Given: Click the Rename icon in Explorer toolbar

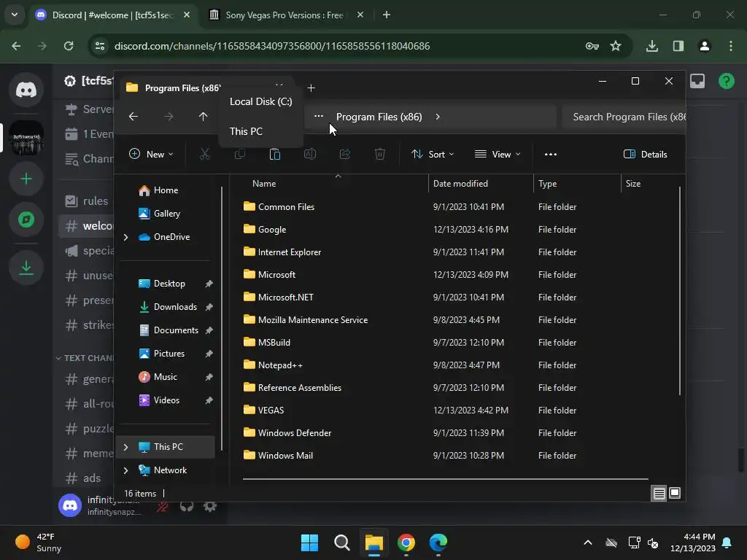Looking at the screenshot, I should 309,154.
